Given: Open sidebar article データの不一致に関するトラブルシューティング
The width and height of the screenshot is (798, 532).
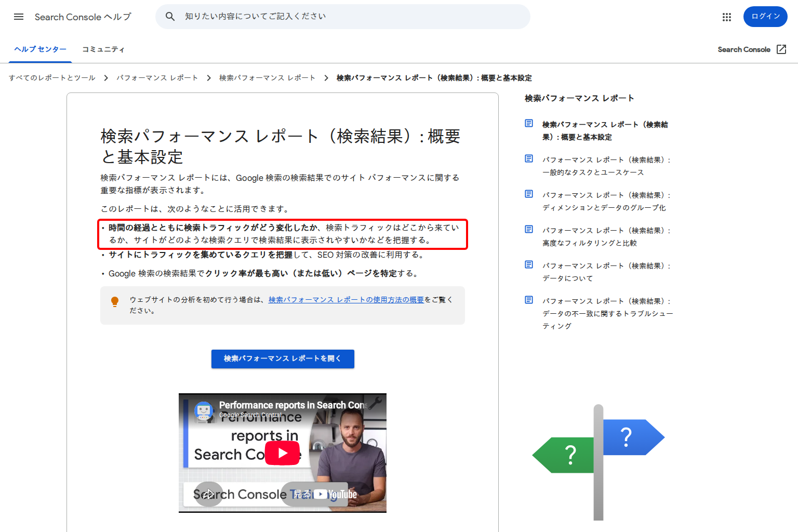Looking at the screenshot, I should tap(608, 314).
